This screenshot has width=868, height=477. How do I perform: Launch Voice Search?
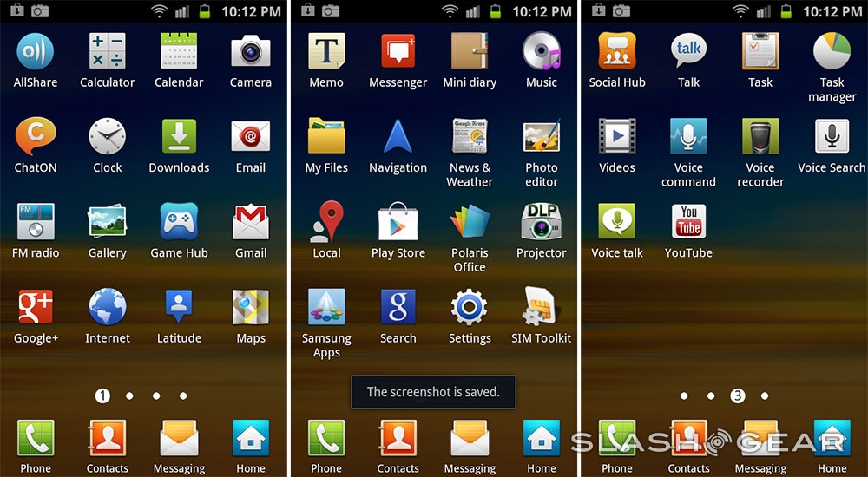(x=832, y=136)
